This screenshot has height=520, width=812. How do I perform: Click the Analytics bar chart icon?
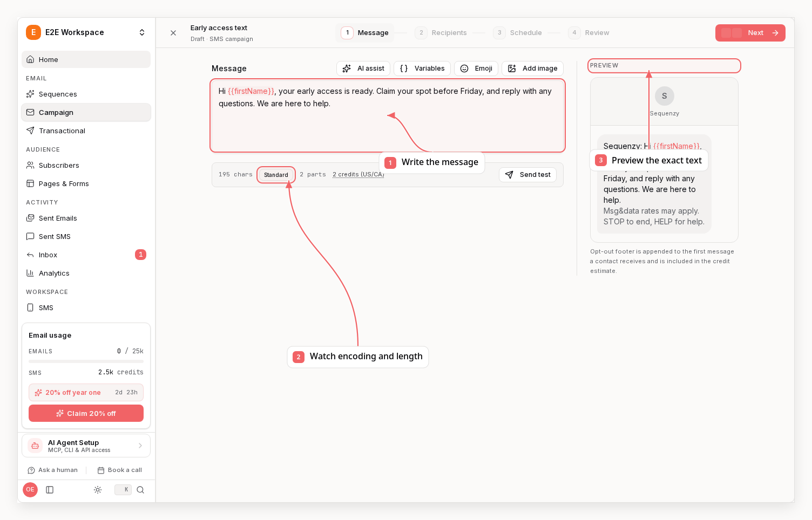point(30,273)
